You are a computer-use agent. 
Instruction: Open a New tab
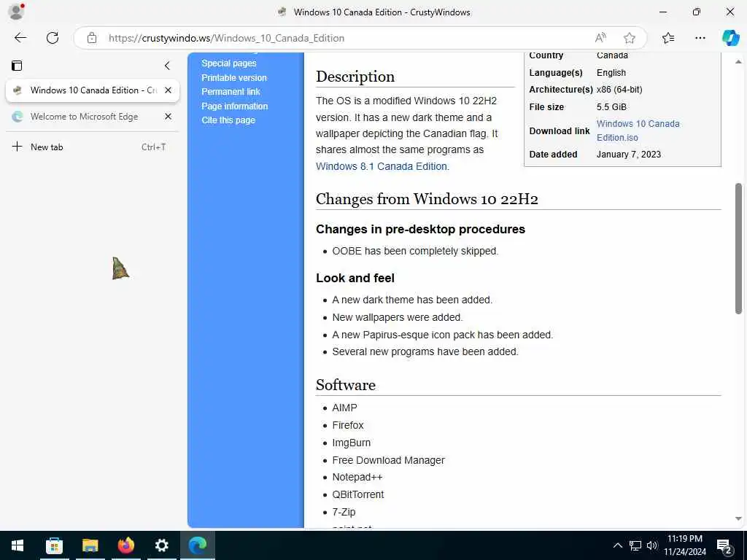pyautogui.click(x=93, y=147)
